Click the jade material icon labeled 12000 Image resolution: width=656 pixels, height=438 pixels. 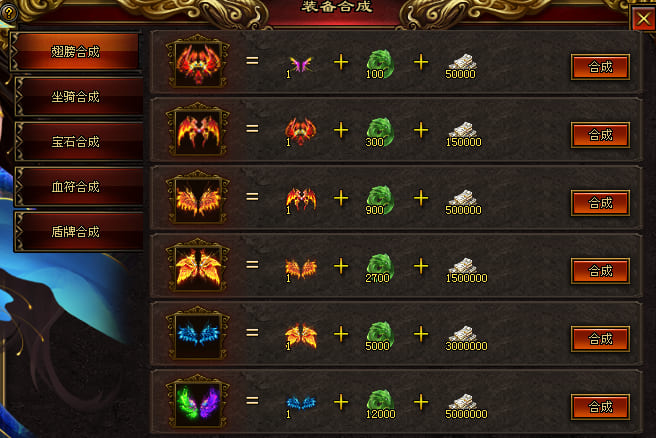(x=380, y=404)
